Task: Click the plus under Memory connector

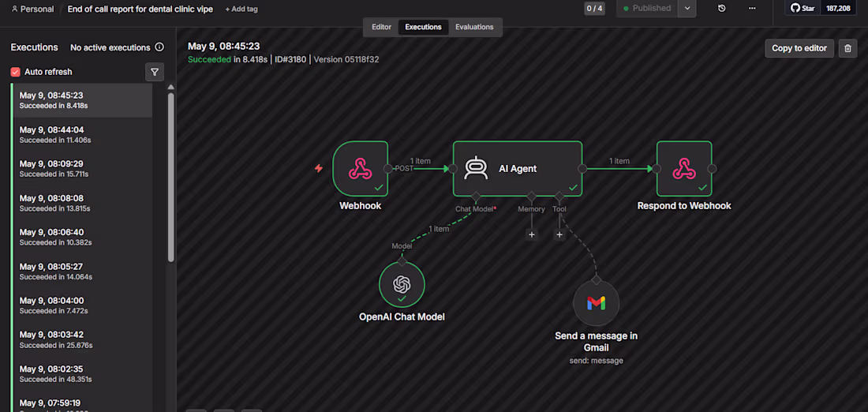Action: 531,234
